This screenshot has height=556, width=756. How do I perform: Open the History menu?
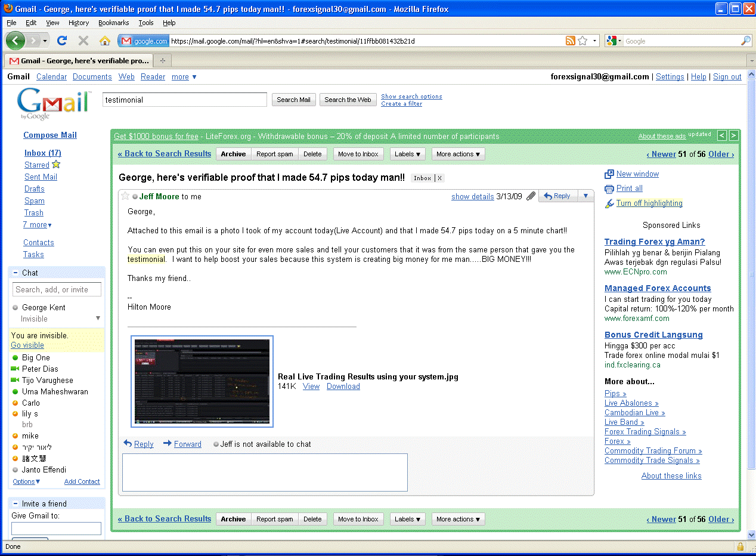(79, 23)
